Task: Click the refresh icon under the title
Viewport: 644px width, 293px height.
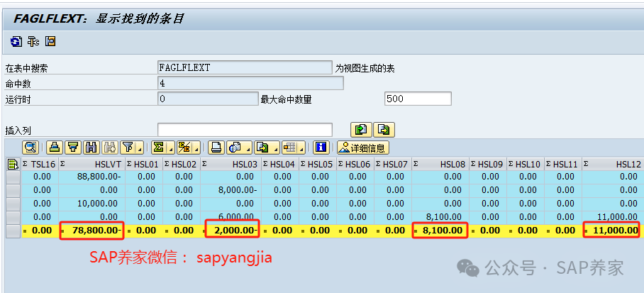Action: click(x=16, y=42)
